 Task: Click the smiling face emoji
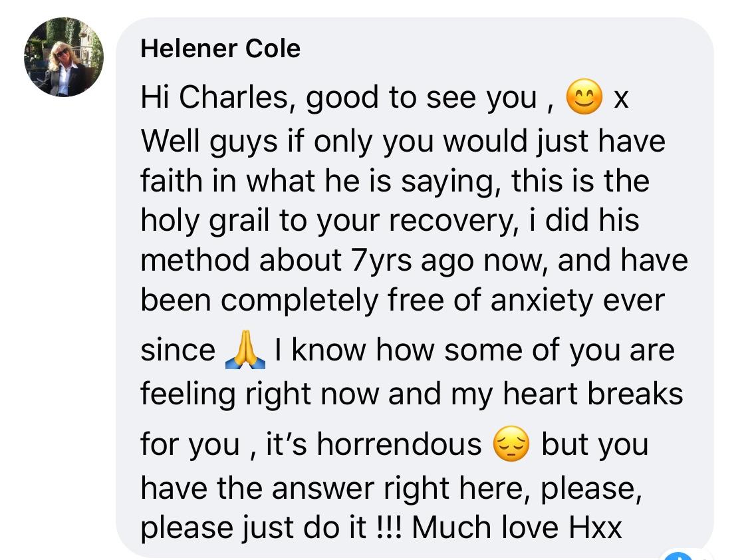click(x=584, y=98)
